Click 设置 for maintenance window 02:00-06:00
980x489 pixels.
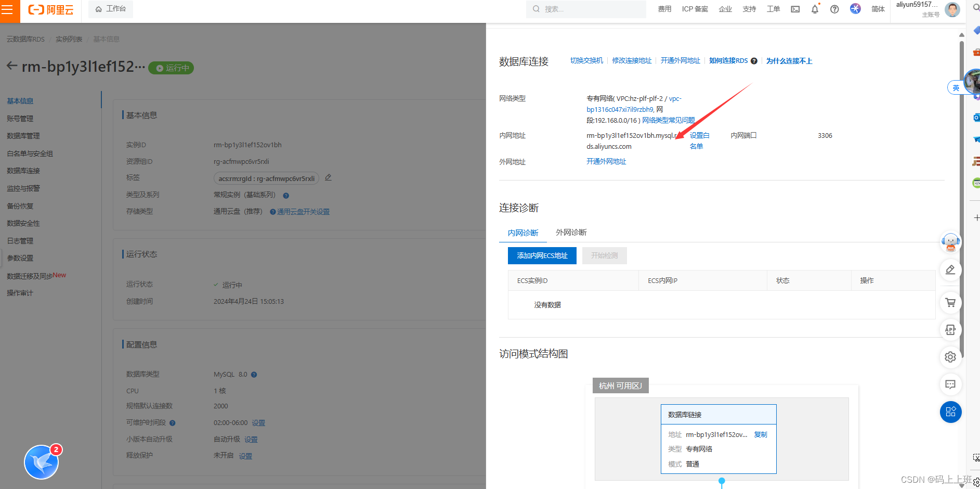point(258,423)
